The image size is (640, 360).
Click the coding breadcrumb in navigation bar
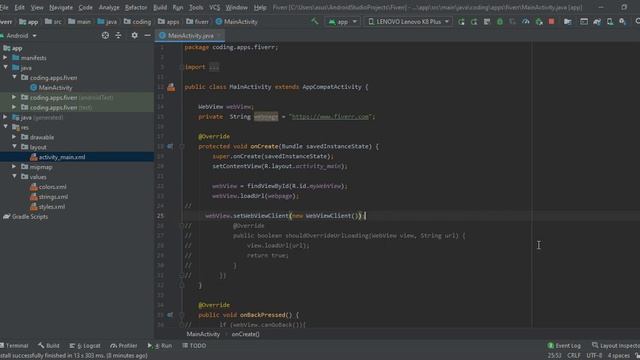pos(138,22)
